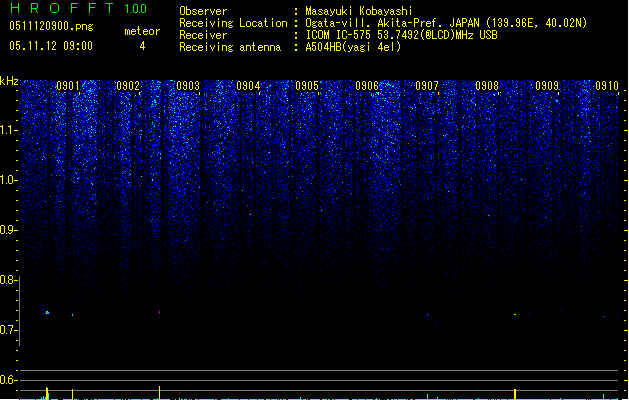The height and width of the screenshot is (400, 629).
Task: Click the 1.0 kHz axis label
Action: coord(9,180)
